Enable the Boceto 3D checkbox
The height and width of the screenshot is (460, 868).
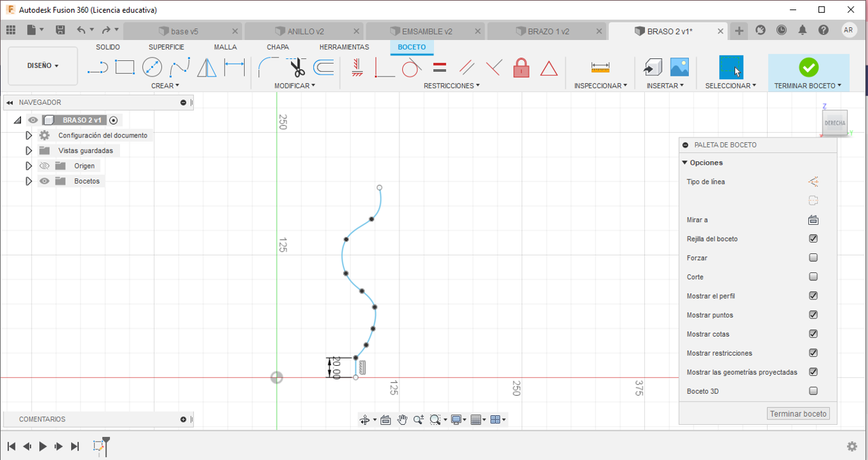coord(813,390)
